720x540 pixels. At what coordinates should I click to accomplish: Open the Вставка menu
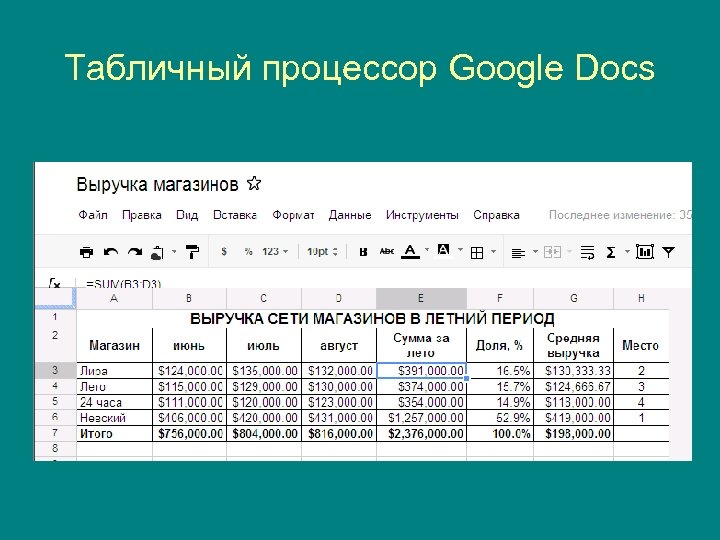click(235, 215)
